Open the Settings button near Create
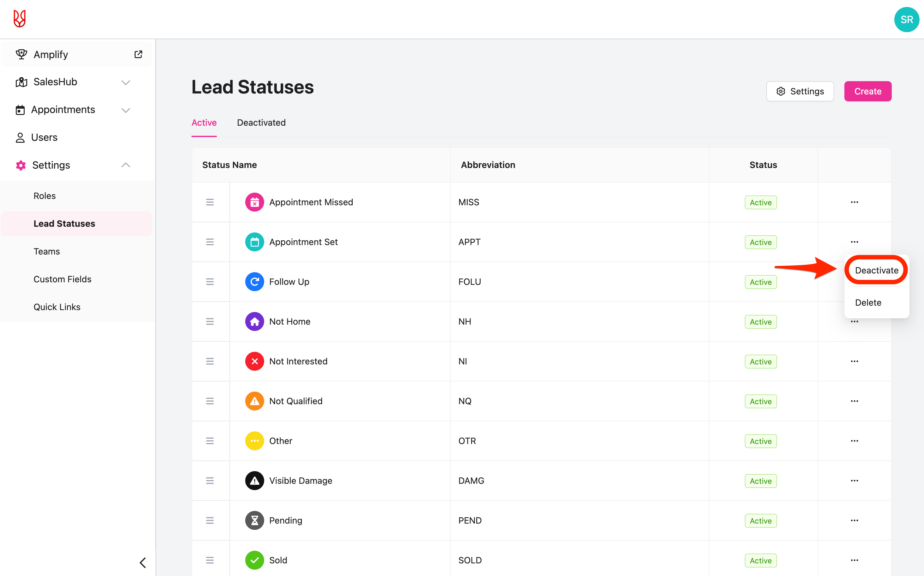924x576 pixels. tap(800, 92)
